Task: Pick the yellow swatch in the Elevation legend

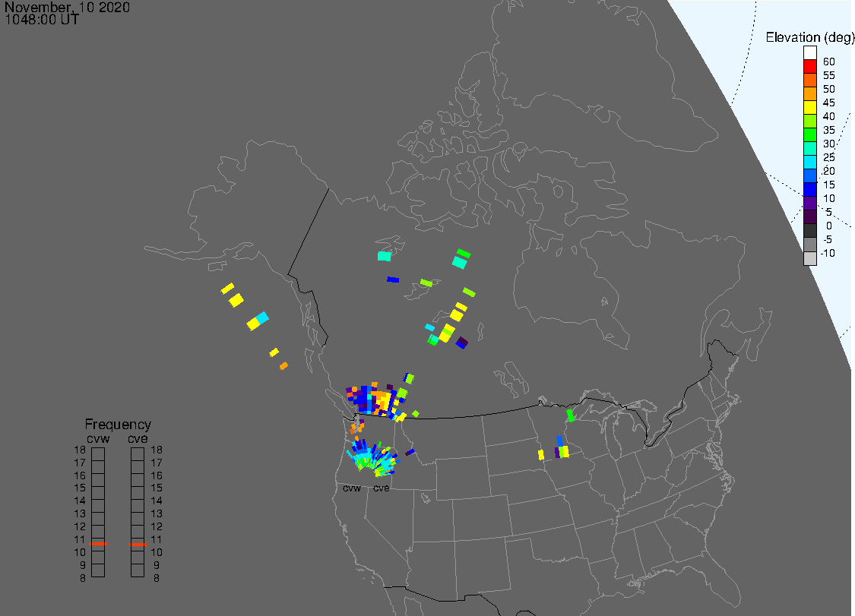Action: (809, 107)
